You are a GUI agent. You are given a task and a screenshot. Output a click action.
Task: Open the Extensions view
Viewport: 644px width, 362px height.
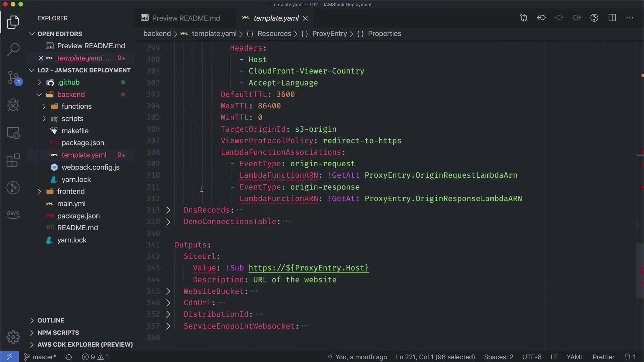click(13, 160)
